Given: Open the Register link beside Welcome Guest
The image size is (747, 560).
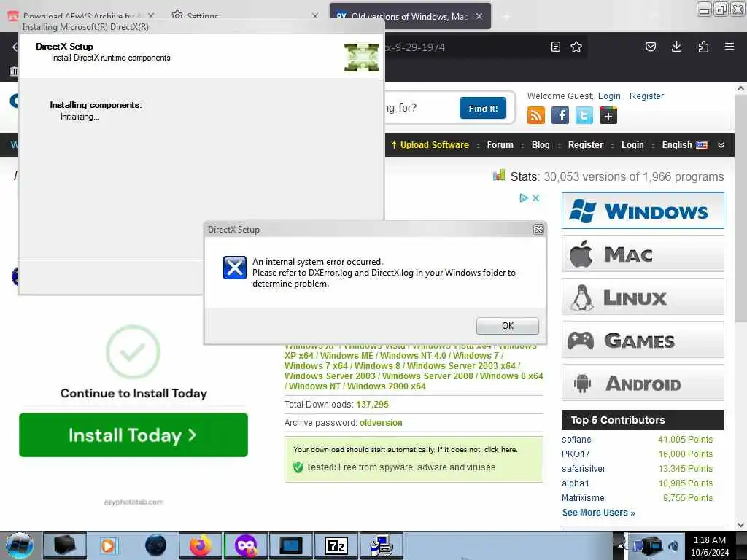Looking at the screenshot, I should (646, 96).
